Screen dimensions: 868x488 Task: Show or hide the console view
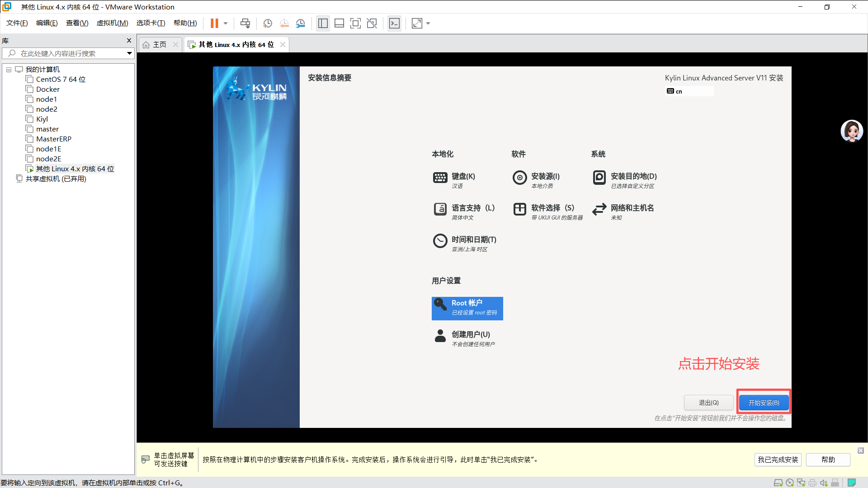coord(394,23)
